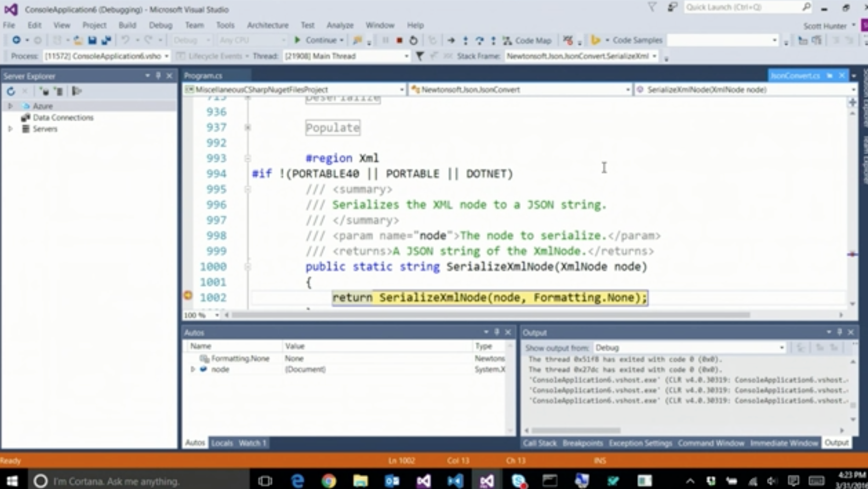868x489 pixels.
Task: Stop debugging with the red square
Action: pos(400,40)
